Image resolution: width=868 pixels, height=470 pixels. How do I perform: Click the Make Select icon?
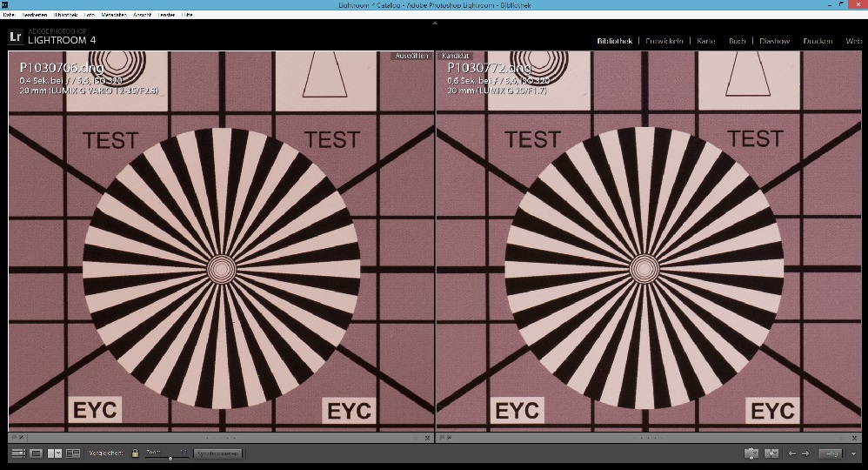point(771,453)
